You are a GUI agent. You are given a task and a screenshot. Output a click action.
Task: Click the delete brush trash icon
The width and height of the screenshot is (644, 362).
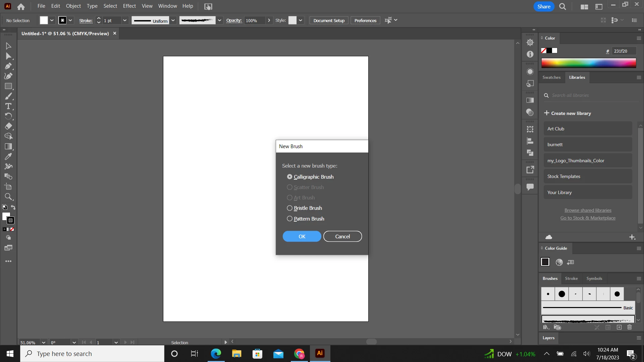coord(630,327)
